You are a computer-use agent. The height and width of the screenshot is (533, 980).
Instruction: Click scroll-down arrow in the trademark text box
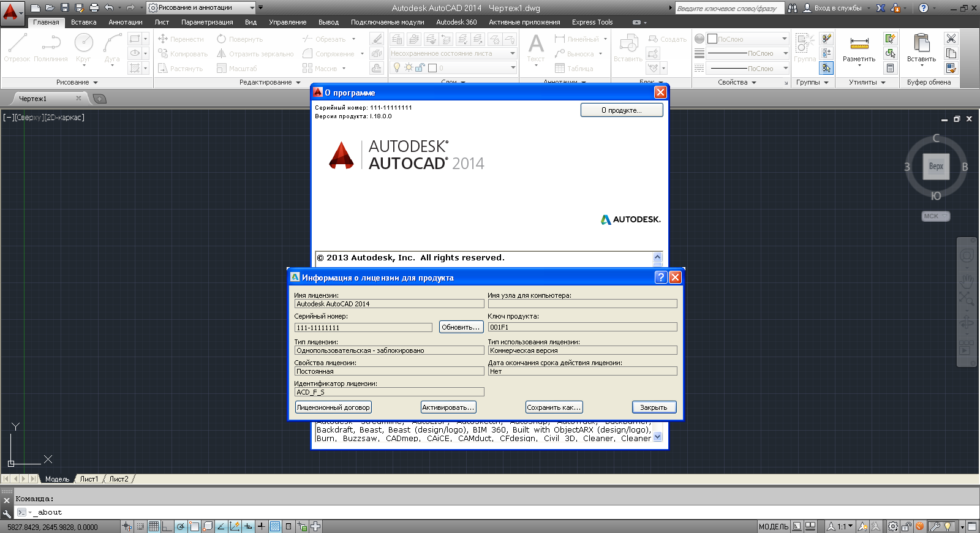pos(658,437)
